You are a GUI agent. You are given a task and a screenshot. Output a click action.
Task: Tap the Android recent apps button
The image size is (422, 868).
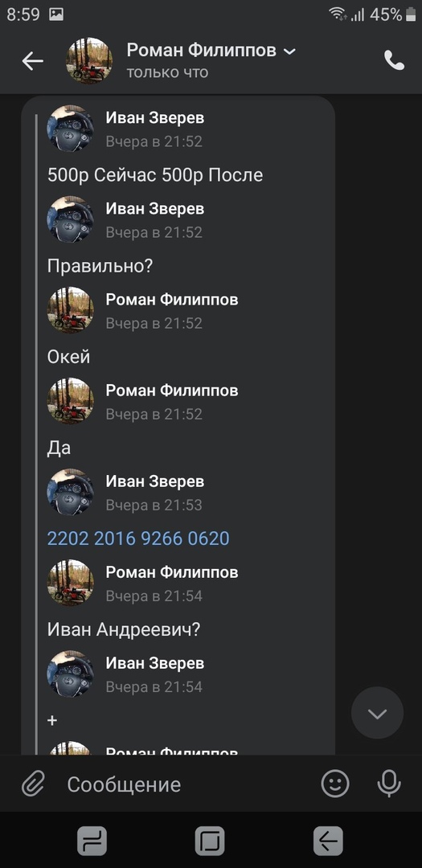pyautogui.click(x=92, y=841)
